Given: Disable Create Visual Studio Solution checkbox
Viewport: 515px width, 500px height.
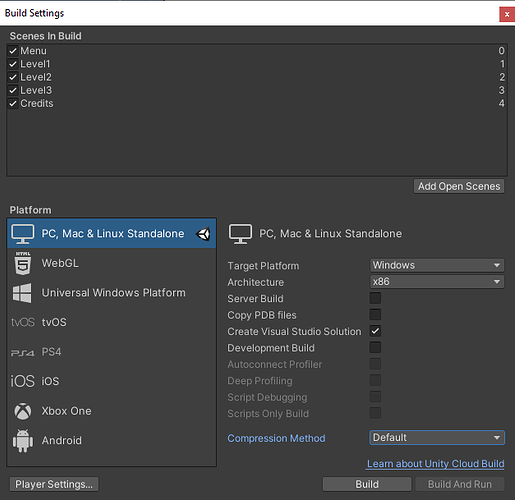Looking at the screenshot, I should [375, 331].
